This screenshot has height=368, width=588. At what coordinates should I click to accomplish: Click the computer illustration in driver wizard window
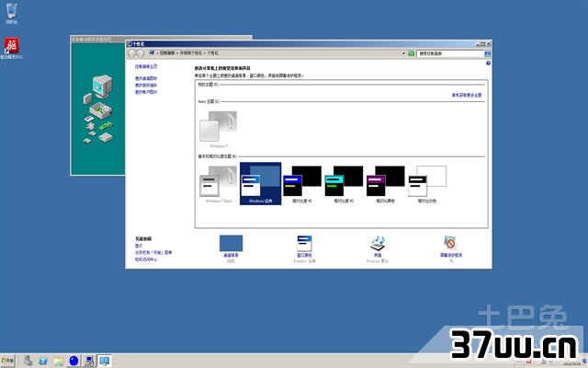(98, 109)
